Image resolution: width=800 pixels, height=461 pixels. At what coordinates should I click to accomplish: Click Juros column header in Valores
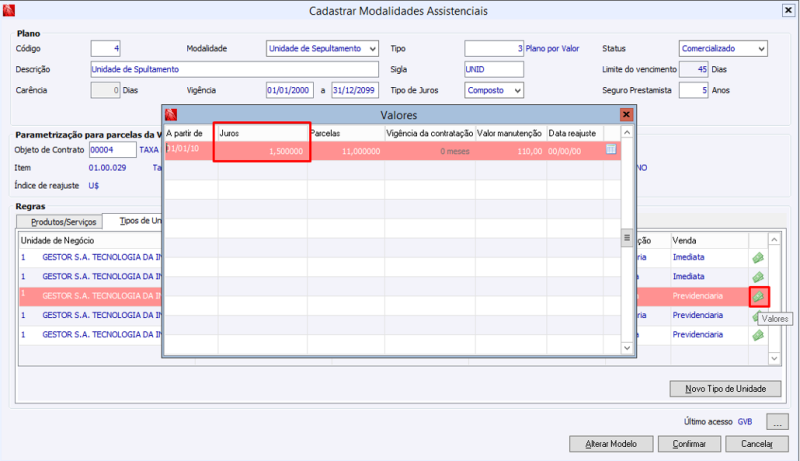click(262, 133)
